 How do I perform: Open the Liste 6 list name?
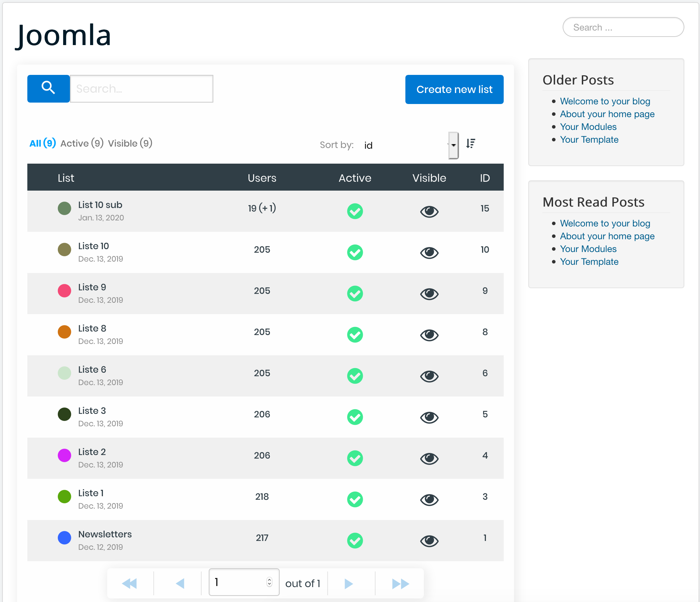click(92, 370)
